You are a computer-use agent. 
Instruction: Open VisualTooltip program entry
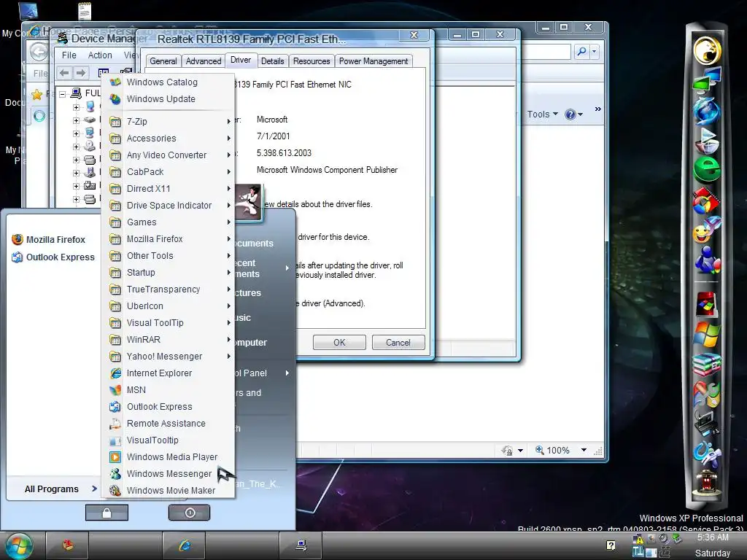[169, 440]
